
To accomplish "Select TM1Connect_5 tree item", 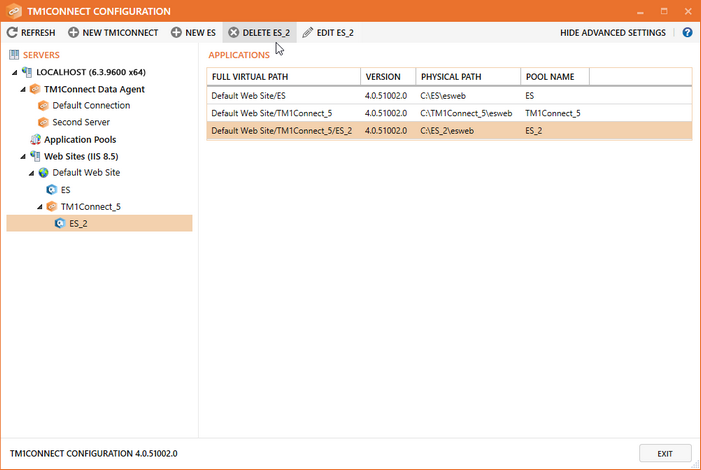I will tap(91, 207).
